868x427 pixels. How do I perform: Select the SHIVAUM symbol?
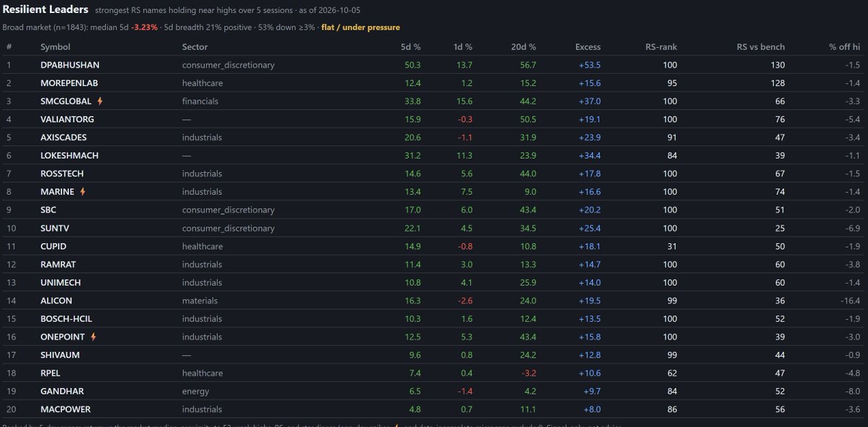[60, 355]
